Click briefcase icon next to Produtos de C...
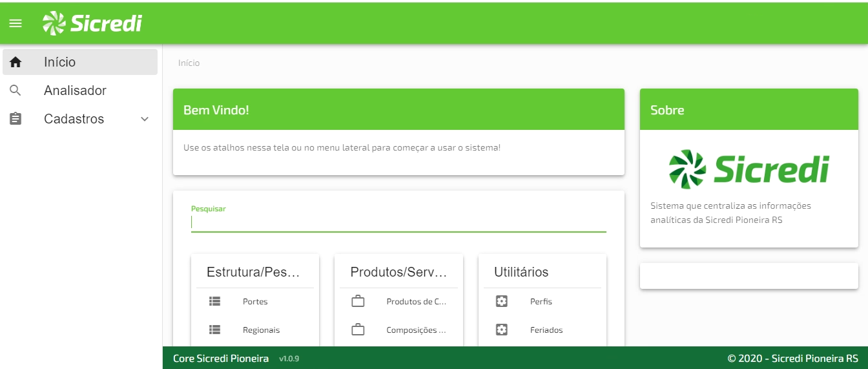This screenshot has height=369, width=868. (x=358, y=301)
